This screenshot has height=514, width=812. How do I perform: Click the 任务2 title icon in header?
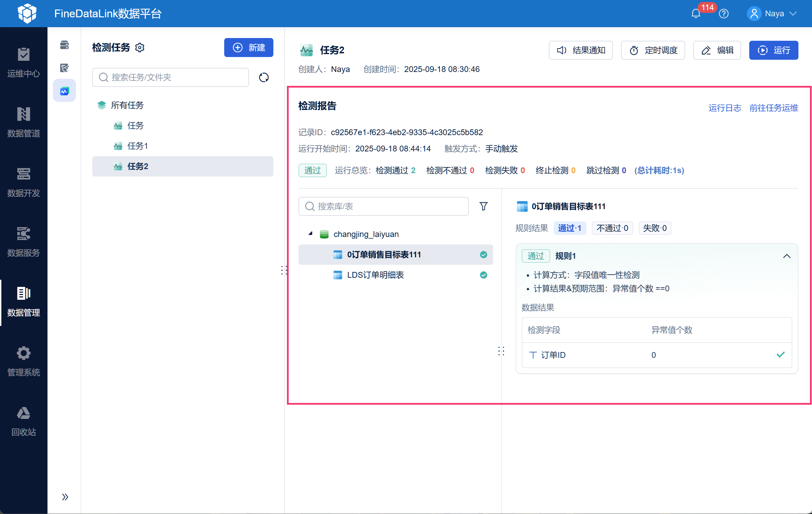click(307, 50)
